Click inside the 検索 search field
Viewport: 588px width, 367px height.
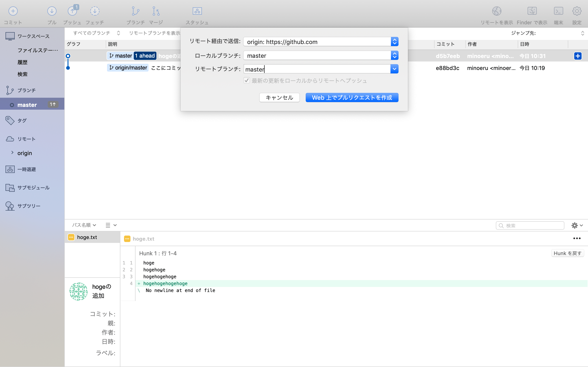tap(530, 225)
